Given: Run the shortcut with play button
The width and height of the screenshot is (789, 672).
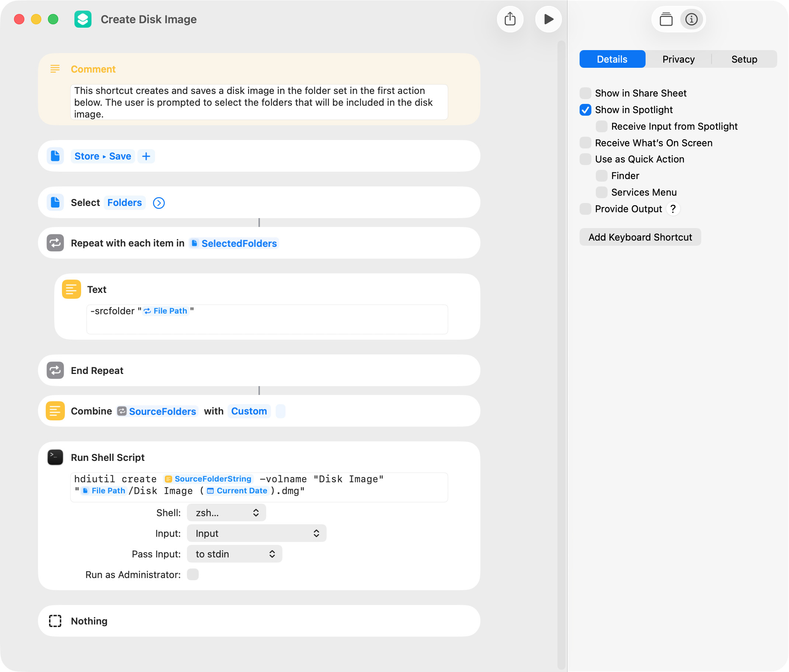Looking at the screenshot, I should pyautogui.click(x=548, y=20).
